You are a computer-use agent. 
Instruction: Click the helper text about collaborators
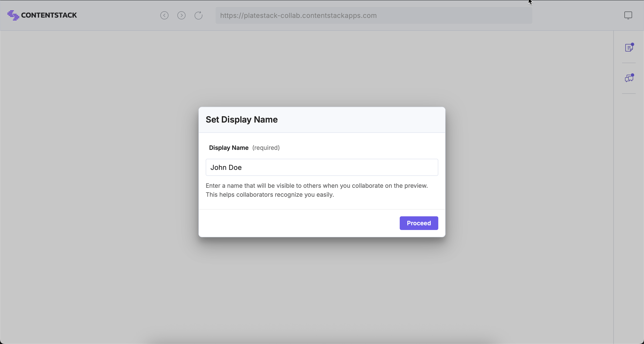[316, 190]
